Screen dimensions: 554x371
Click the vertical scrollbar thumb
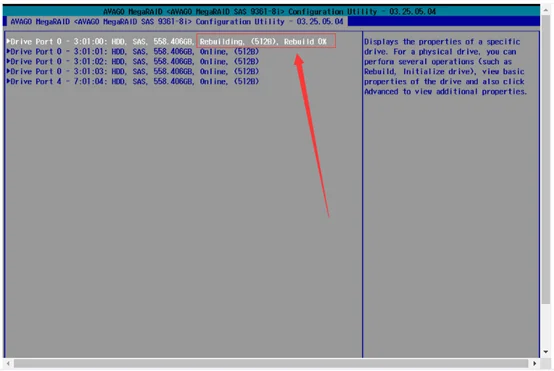[546, 159]
